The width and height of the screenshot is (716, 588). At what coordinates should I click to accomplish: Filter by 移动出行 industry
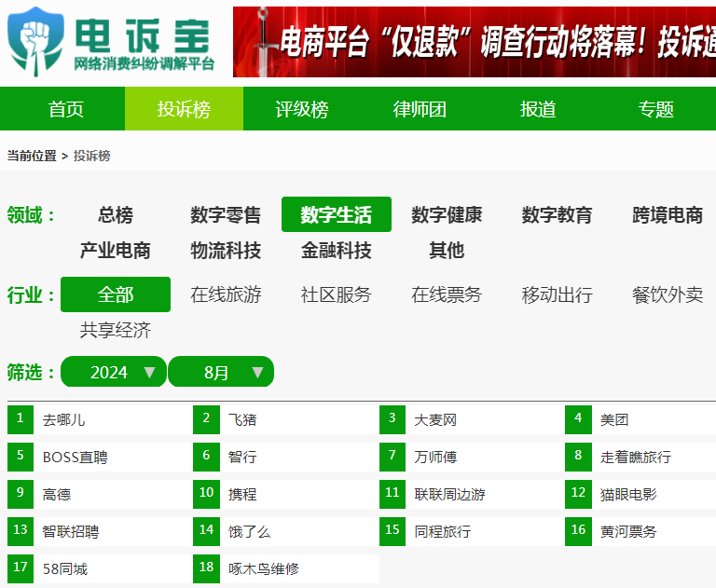558,294
